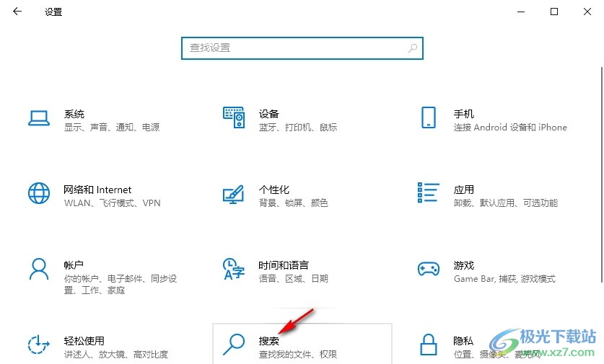604x364 pixels.
Task: Click the text 查找我的文件、权限
Action: pyautogui.click(x=298, y=355)
